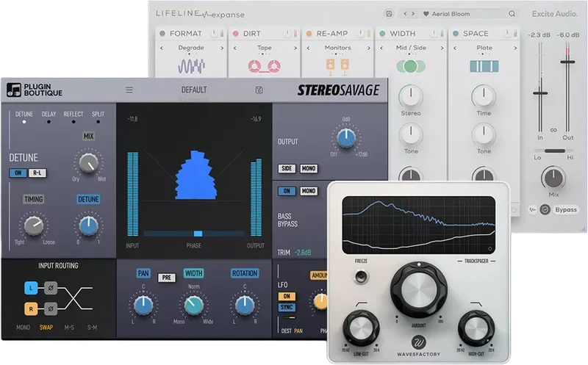The width and height of the screenshot is (588, 365).
Task: Click the Degrade waveform icon in FORMAT
Action: point(191,67)
